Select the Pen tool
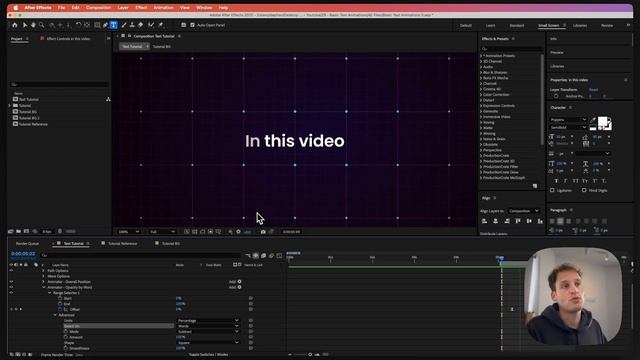The height and width of the screenshot is (360, 640). [105, 25]
